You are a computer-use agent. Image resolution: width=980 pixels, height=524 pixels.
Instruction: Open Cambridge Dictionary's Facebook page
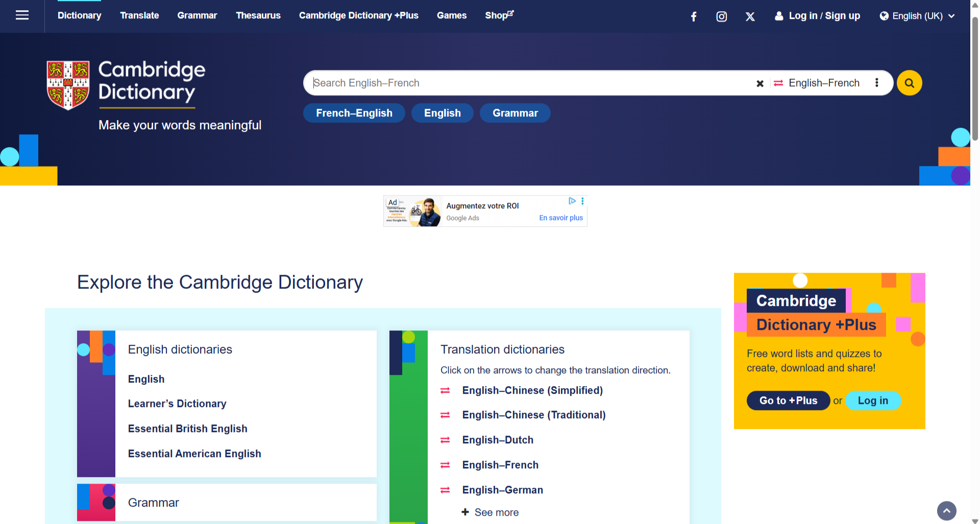[694, 16]
